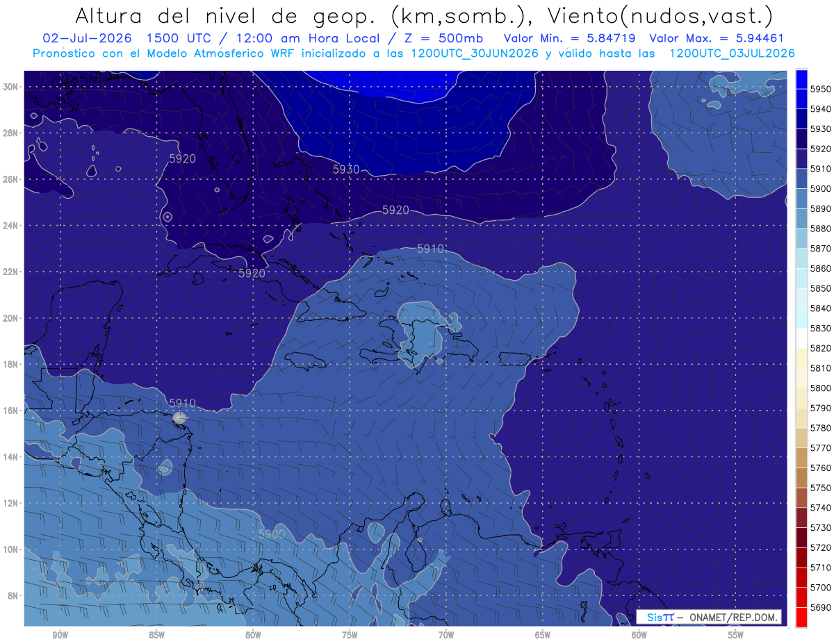The height and width of the screenshot is (644, 834).
Task: Click the 5950 colorbar label
Action: coord(821,89)
